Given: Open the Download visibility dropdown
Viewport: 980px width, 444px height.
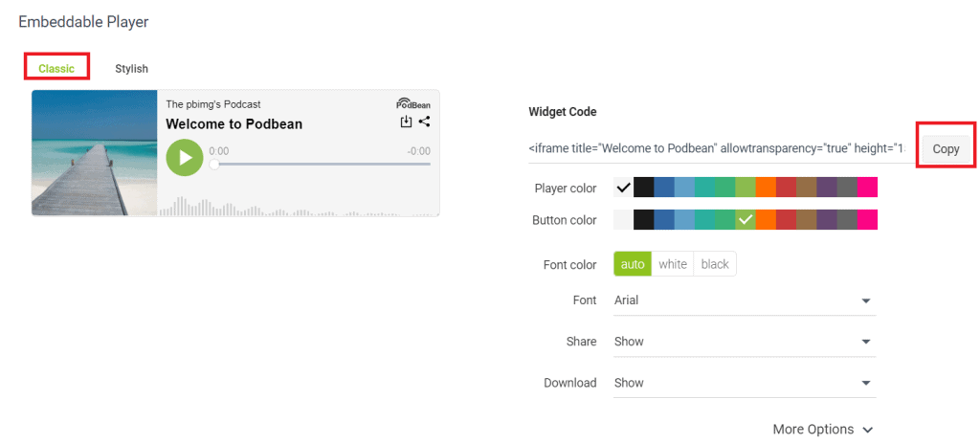Looking at the screenshot, I should (745, 384).
